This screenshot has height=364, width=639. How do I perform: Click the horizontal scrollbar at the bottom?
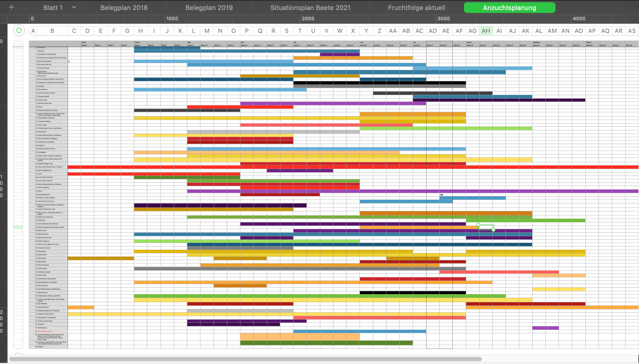pyautogui.click(x=250, y=359)
